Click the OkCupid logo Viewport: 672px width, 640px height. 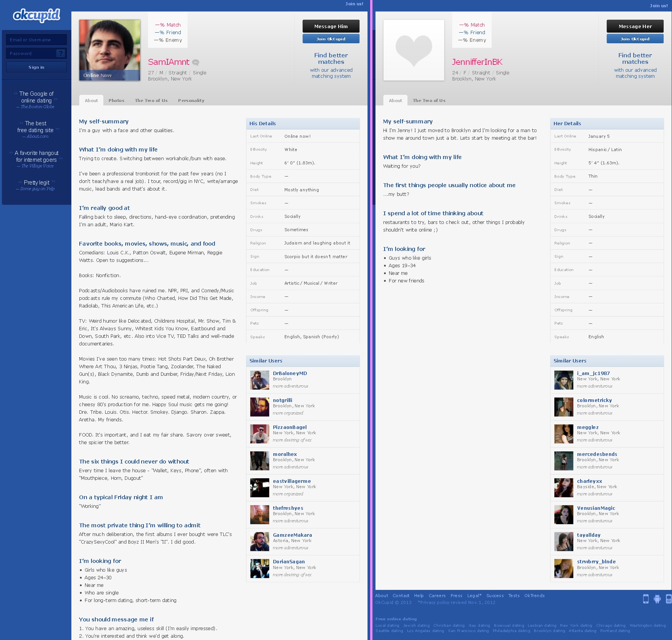click(x=36, y=15)
